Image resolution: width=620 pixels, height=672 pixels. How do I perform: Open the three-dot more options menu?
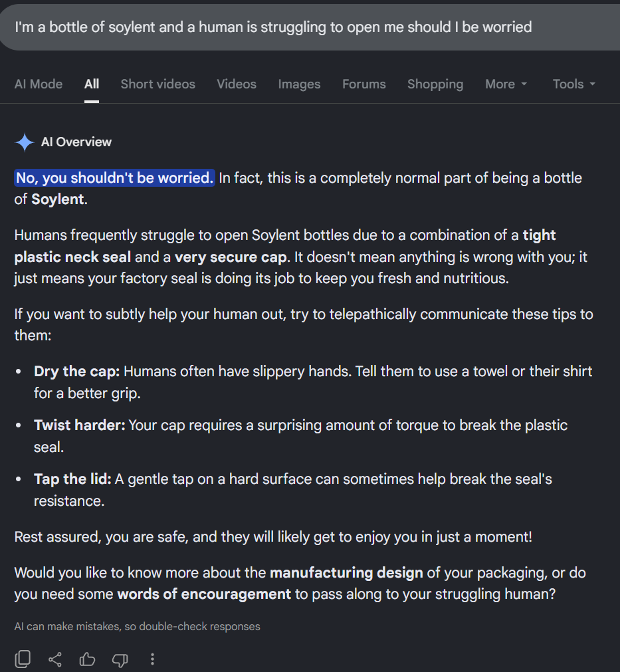[153, 659]
